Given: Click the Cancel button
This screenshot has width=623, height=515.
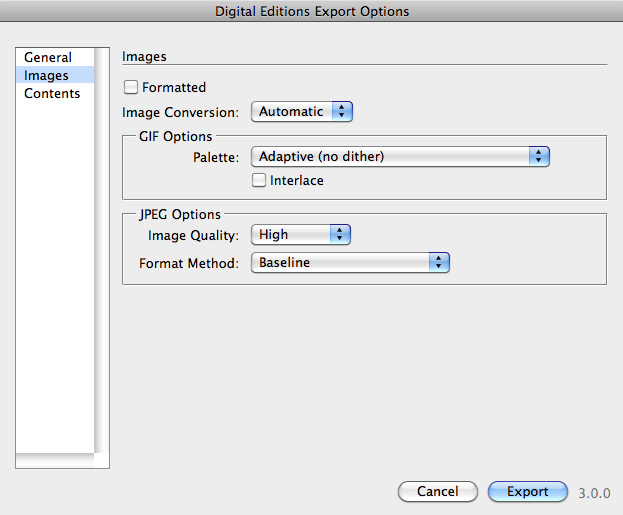Looking at the screenshot, I should [437, 492].
